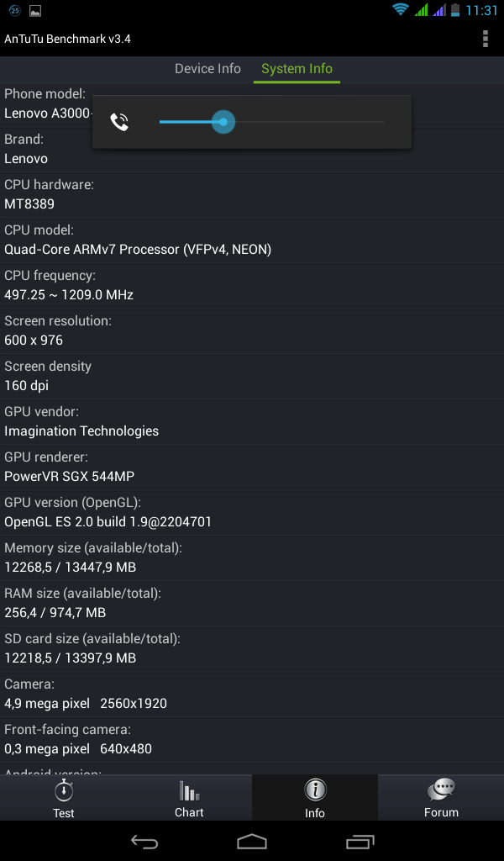Viewport: 504px width, 861px height.
Task: Tap the clock showing 11:31
Action: (481, 11)
